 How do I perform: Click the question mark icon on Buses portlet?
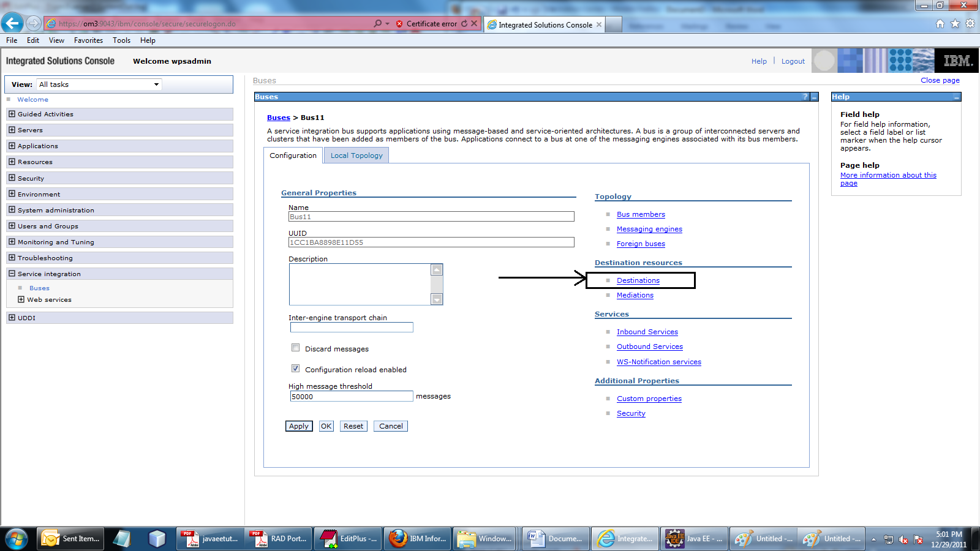coord(805,97)
